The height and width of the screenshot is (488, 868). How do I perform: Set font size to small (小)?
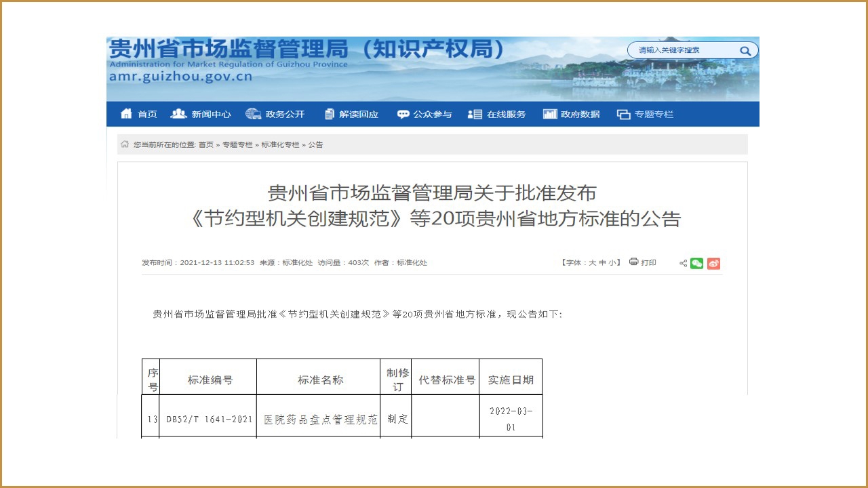[612, 263]
